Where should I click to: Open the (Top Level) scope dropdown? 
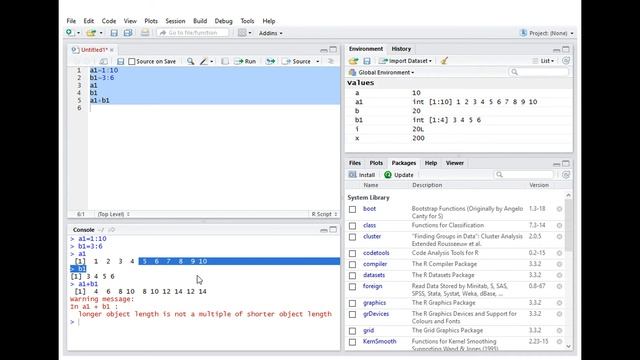pos(113,214)
